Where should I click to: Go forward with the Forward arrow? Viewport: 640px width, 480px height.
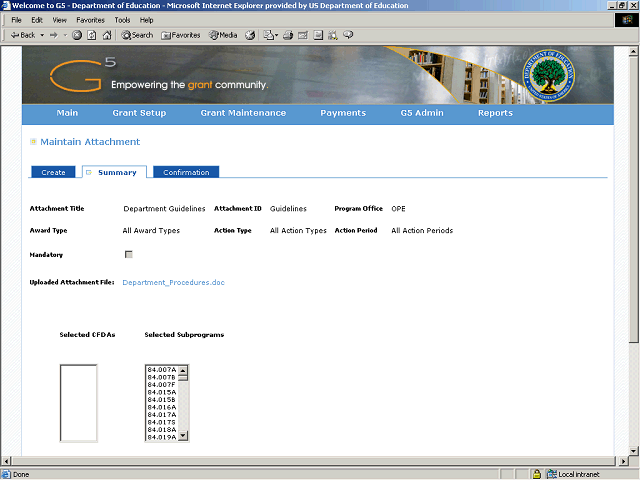point(53,35)
